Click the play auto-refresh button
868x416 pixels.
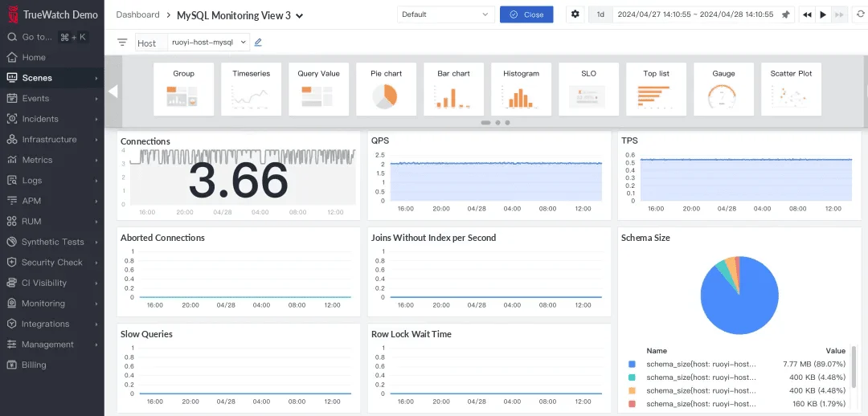(823, 15)
